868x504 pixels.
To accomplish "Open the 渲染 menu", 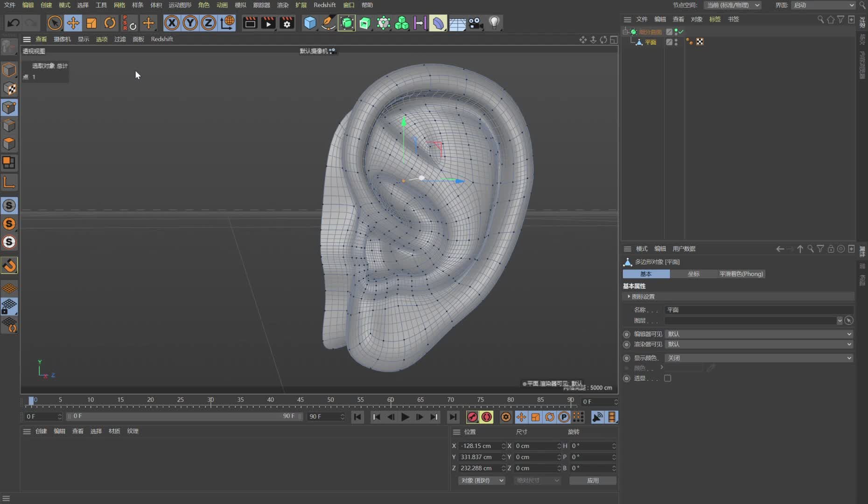I will tap(283, 5).
